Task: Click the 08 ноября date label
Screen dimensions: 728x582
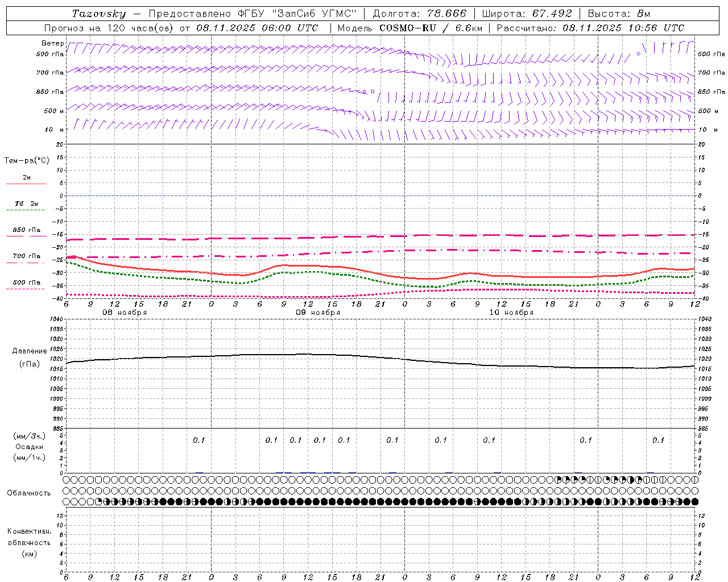Action: click(x=125, y=313)
